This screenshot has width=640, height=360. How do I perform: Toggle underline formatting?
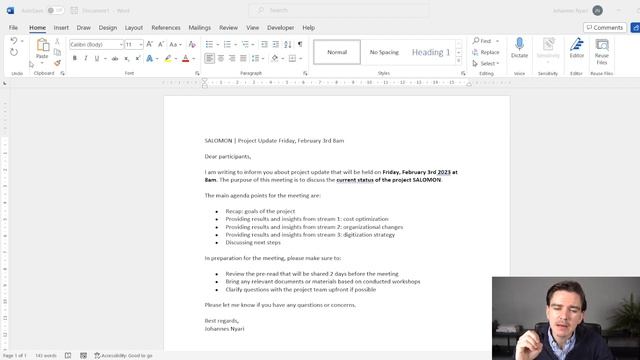pos(97,59)
